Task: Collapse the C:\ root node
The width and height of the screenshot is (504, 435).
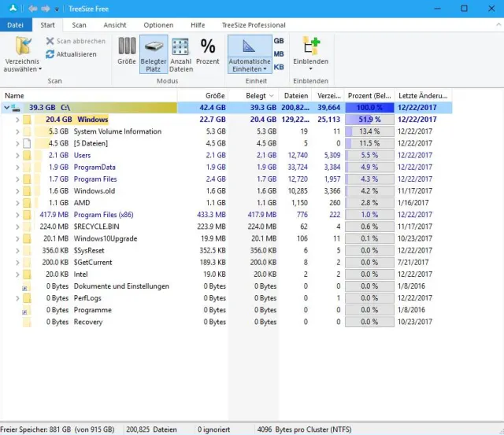Action: coord(7,108)
